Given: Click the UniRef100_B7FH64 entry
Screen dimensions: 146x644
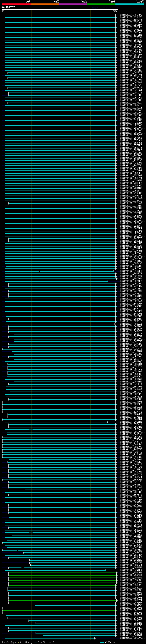Looking at the screenshot, I should coord(131,90).
